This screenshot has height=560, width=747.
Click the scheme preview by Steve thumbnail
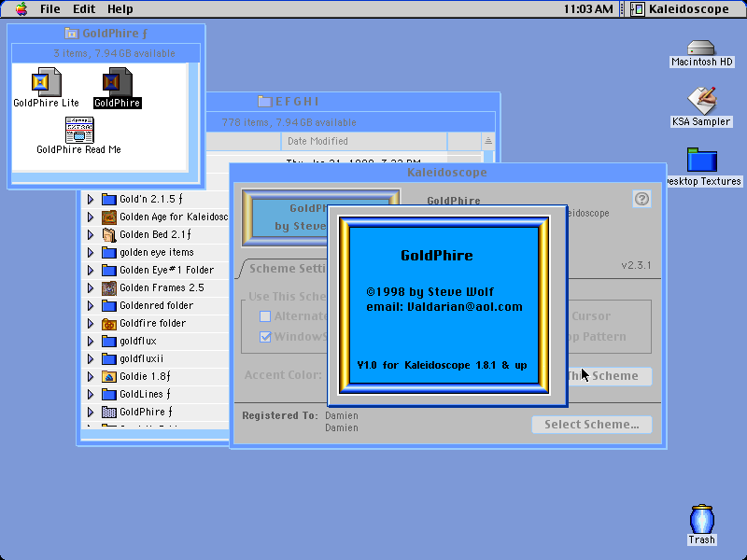click(x=285, y=217)
